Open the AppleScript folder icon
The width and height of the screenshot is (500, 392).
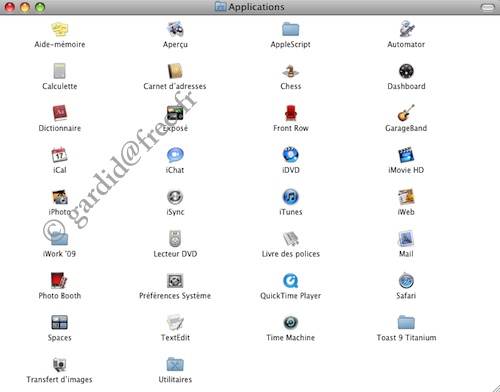pyautogui.click(x=291, y=29)
